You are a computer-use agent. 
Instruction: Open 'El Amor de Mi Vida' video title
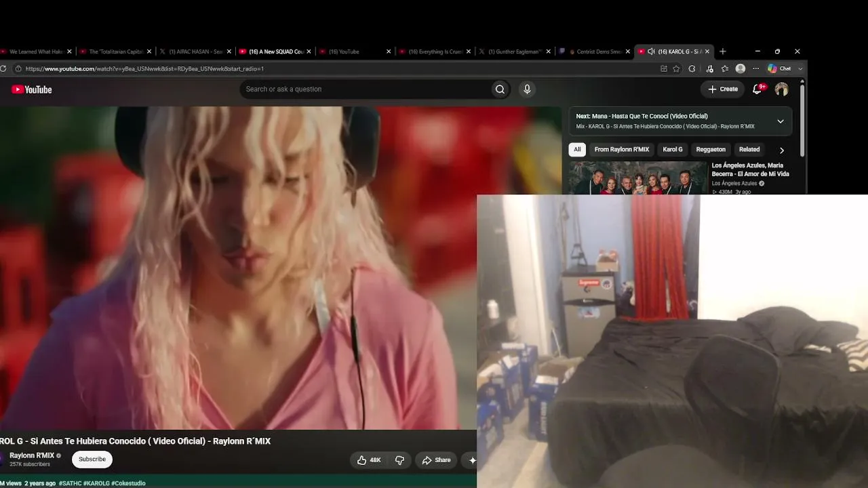coord(751,169)
